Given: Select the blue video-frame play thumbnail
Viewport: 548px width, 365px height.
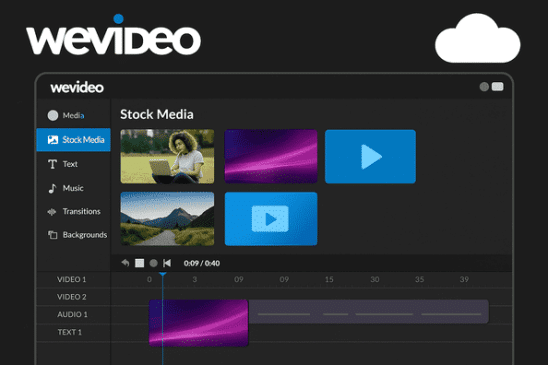Looking at the screenshot, I should 271,219.
